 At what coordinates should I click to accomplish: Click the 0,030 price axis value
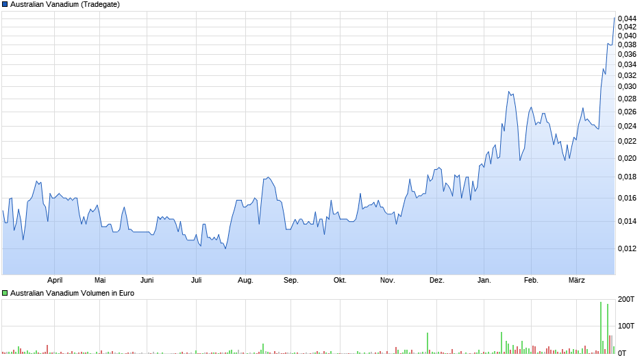pyautogui.click(x=626, y=87)
